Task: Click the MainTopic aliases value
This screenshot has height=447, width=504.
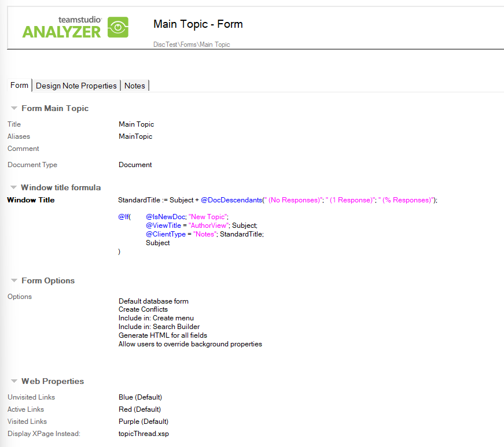Action: pos(136,136)
